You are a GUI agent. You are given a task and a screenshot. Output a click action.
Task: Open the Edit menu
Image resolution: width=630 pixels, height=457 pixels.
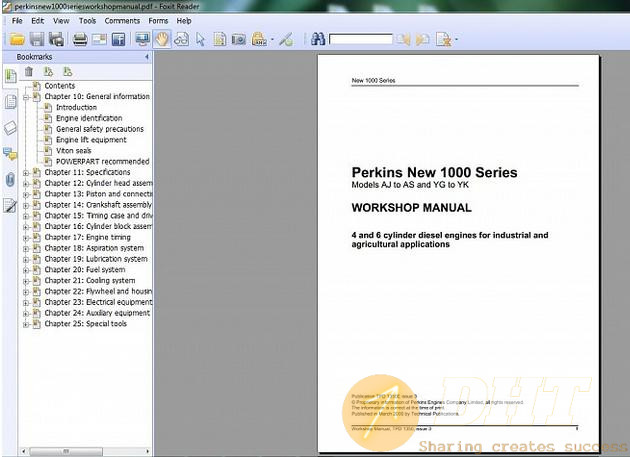(x=38, y=20)
